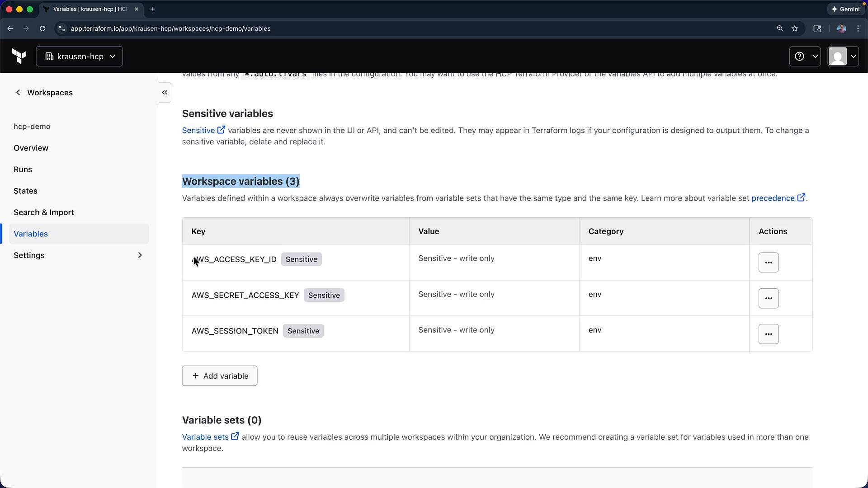
Task: Click the Workspace variables (3) heading
Action: pos(241,181)
